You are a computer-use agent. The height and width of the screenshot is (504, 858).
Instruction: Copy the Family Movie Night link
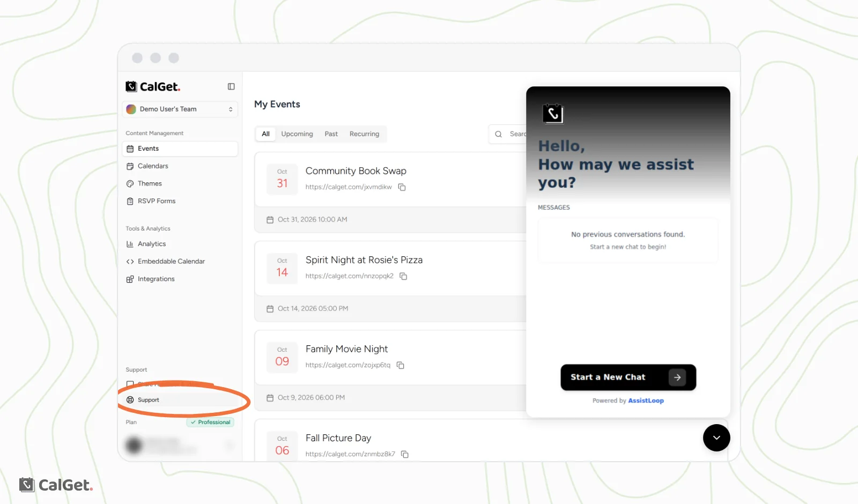(x=400, y=365)
